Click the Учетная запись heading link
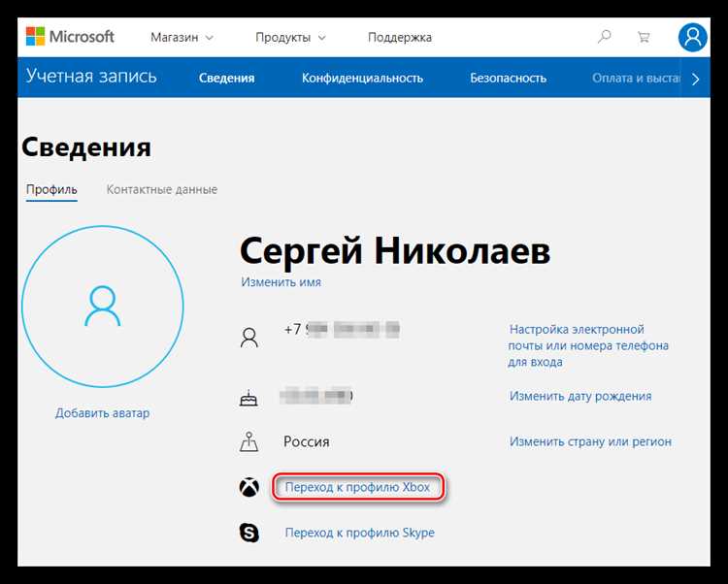Viewport: 728px width, 584px height. [91, 76]
